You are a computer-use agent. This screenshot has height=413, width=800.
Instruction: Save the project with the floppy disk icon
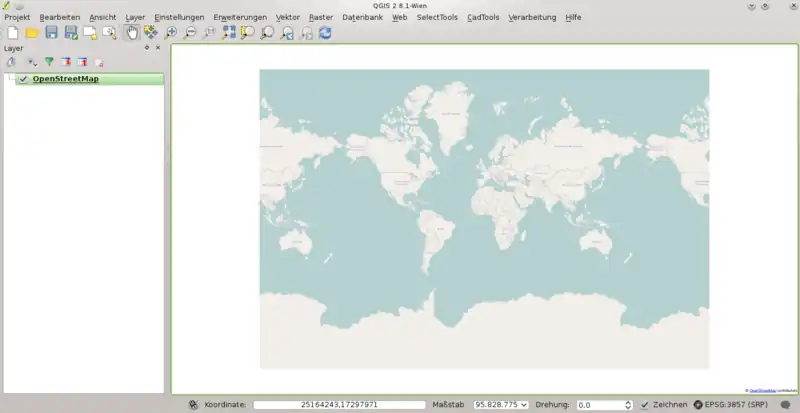click(x=52, y=33)
